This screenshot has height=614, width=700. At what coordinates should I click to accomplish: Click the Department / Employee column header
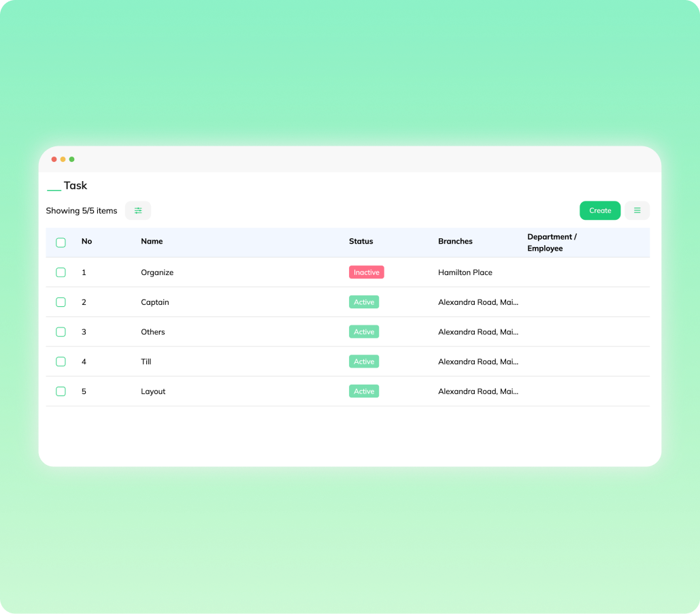click(x=552, y=242)
